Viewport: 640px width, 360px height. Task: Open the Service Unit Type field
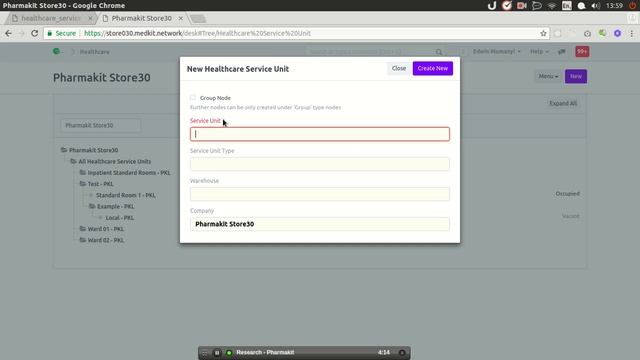(320, 164)
